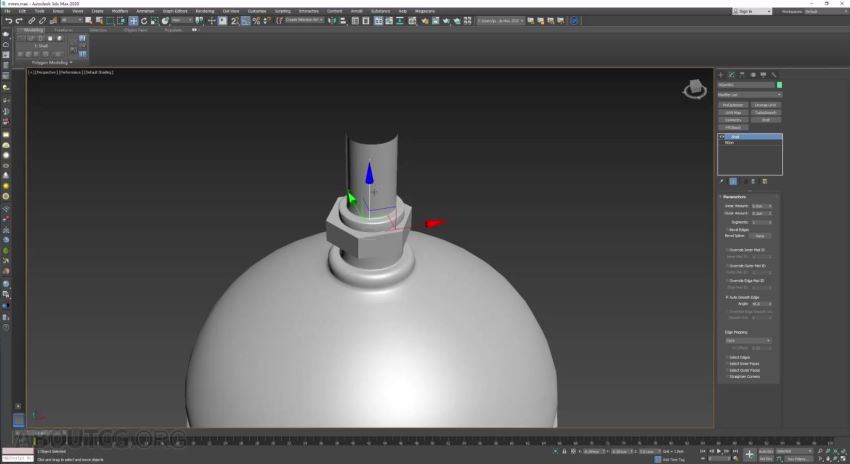Open the Modifier List dropdown
The height and width of the screenshot is (464, 850).
[x=750, y=95]
